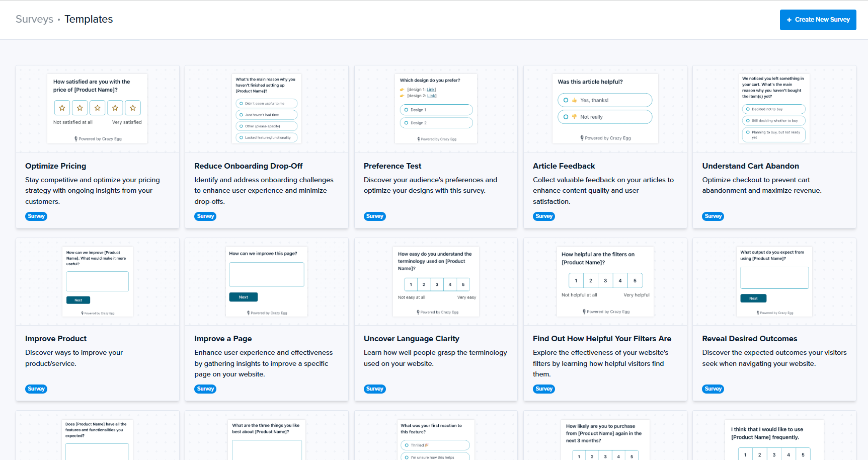Screen dimensions: 868x460
Task: Click the Survey tag on Understand Cart Abandon
Action: tap(713, 216)
